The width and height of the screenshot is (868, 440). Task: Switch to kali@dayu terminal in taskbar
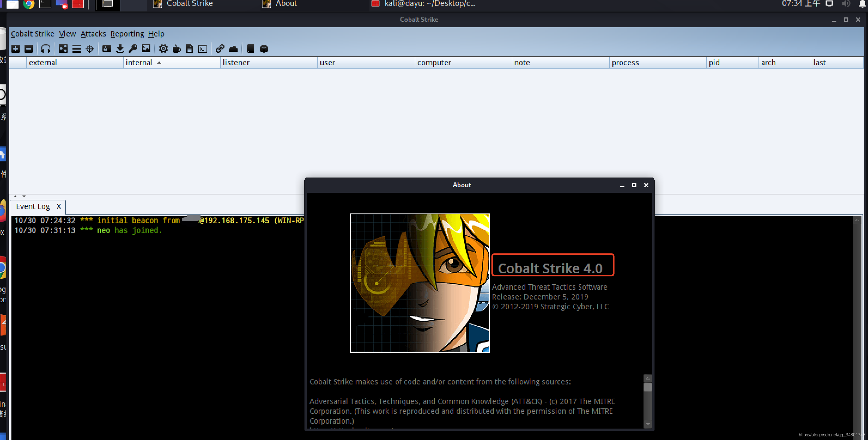tap(424, 4)
